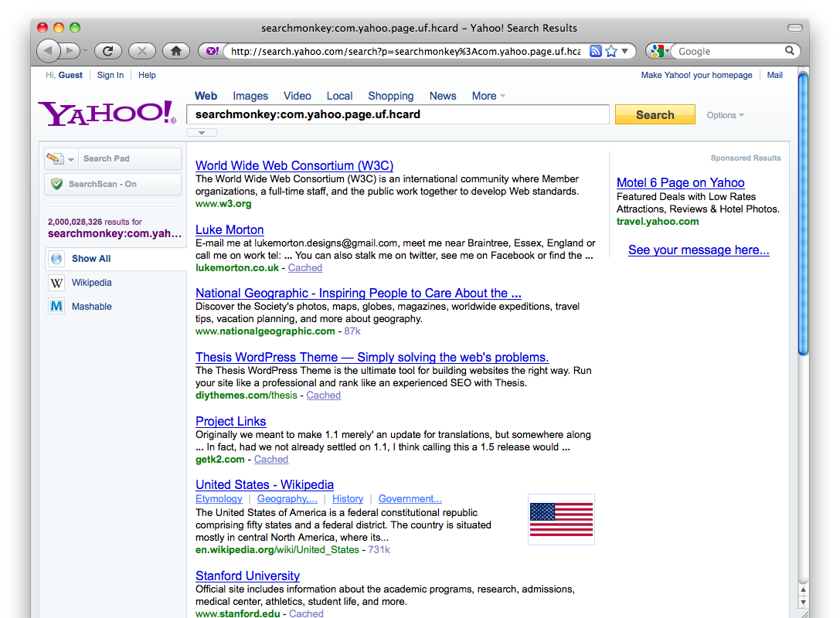Image resolution: width=840 pixels, height=618 pixels.
Task: Open the Luke Morton result
Action: [230, 229]
